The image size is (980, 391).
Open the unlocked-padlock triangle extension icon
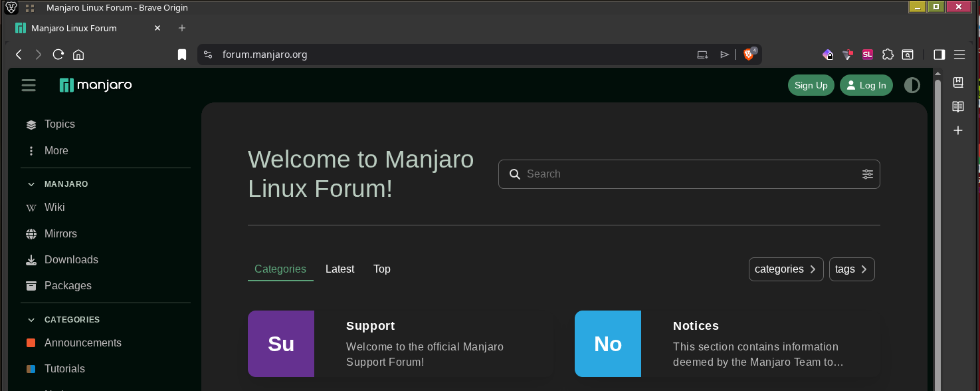pyautogui.click(x=848, y=55)
